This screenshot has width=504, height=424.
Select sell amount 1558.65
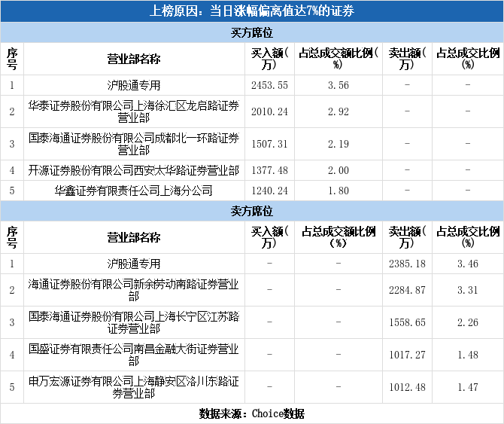point(407,322)
